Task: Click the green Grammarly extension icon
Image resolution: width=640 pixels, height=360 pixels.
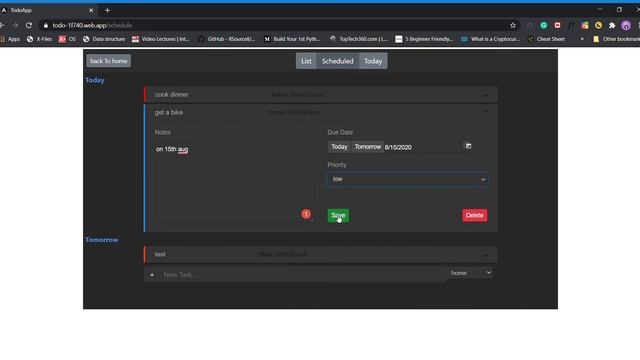Action: click(544, 25)
